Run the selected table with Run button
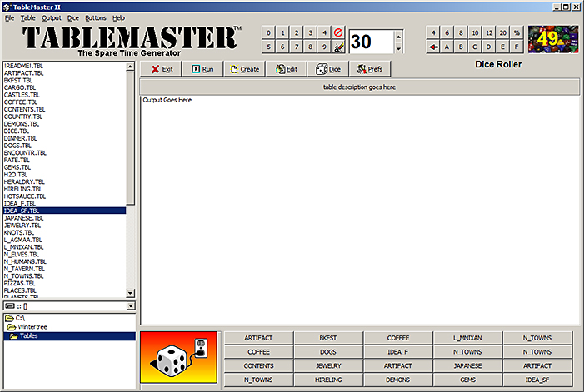584x392 pixels. [203, 69]
